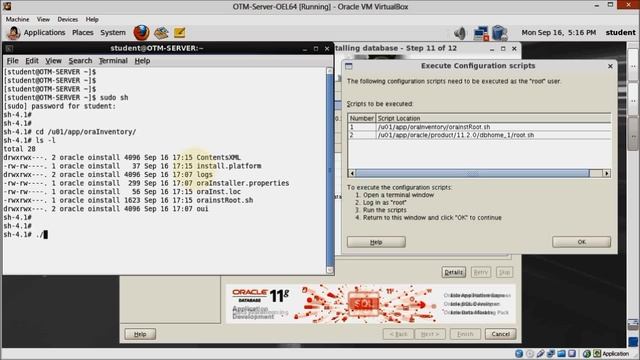Click ContentsXML directory name in terminal
The image size is (640, 360).
pos(218,158)
